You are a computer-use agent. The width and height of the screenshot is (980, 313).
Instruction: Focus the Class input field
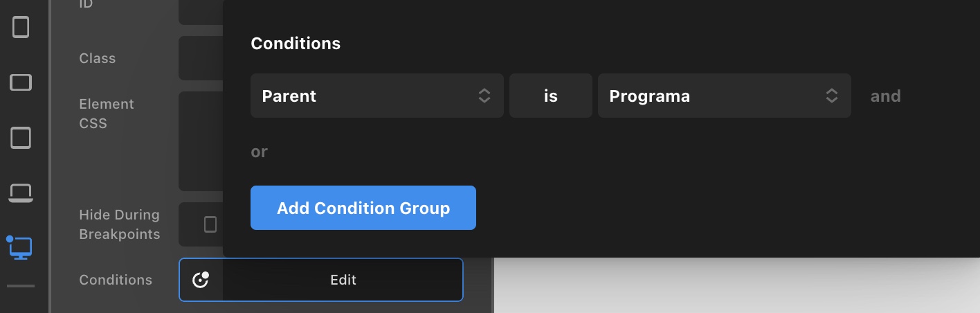pos(201,58)
